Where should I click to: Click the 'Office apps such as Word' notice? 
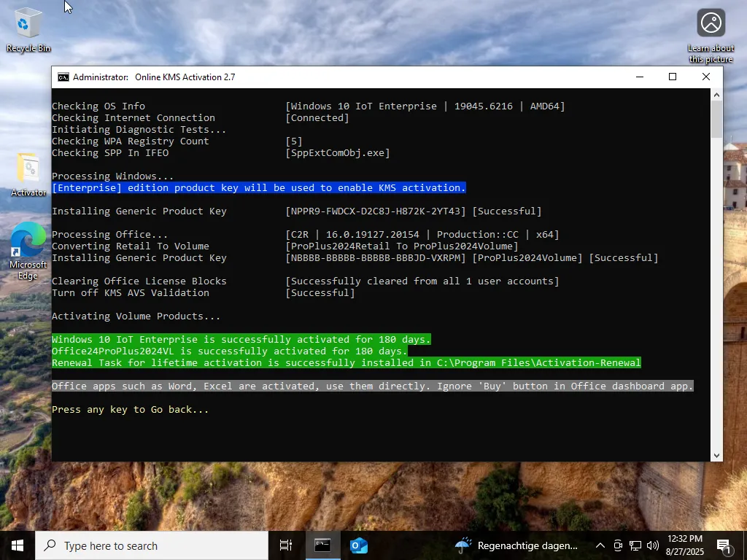(373, 386)
